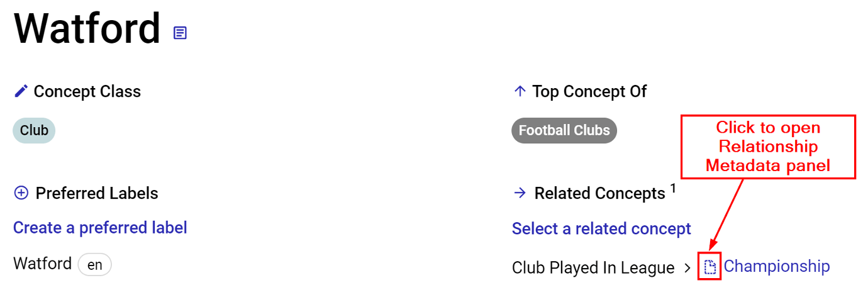
Task: Click the Watford page title
Action: (x=87, y=28)
